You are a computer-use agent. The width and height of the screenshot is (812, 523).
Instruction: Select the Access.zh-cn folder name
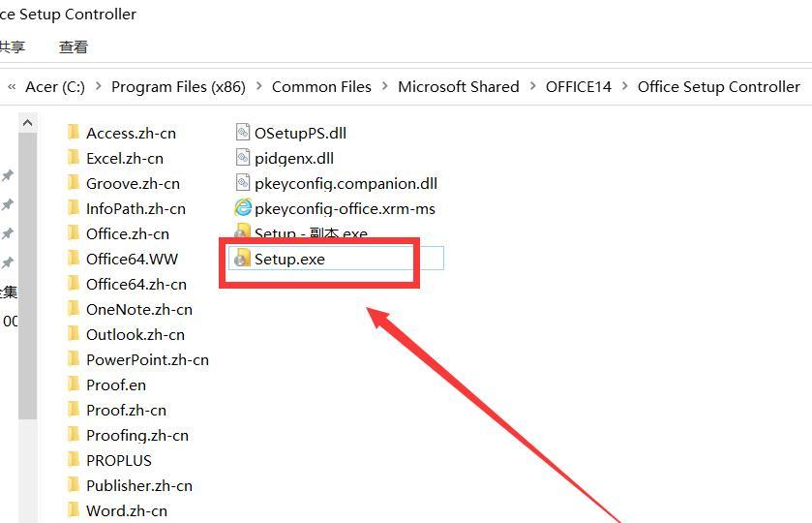pos(131,133)
